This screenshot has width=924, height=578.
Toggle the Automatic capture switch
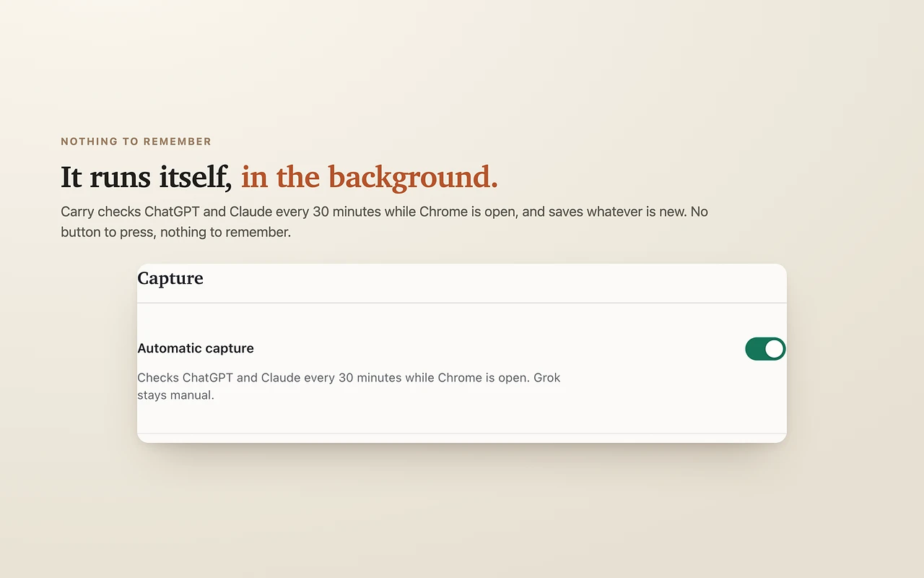coord(765,349)
